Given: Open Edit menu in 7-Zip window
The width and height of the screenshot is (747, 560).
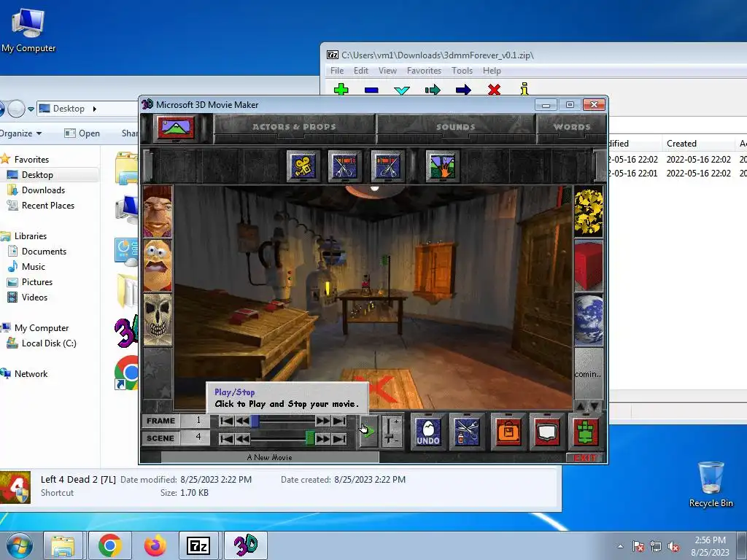Looking at the screenshot, I should tap(360, 71).
